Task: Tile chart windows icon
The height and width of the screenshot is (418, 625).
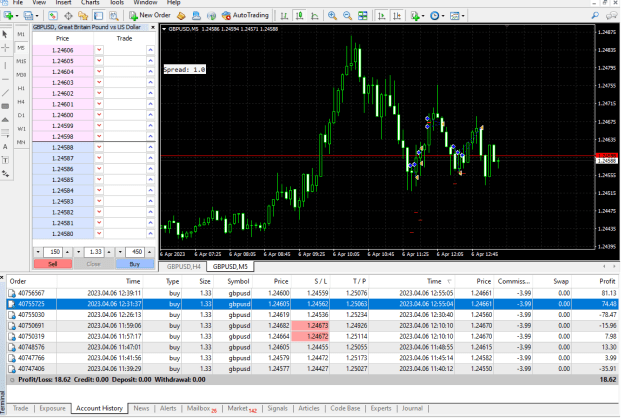Action: (363, 16)
